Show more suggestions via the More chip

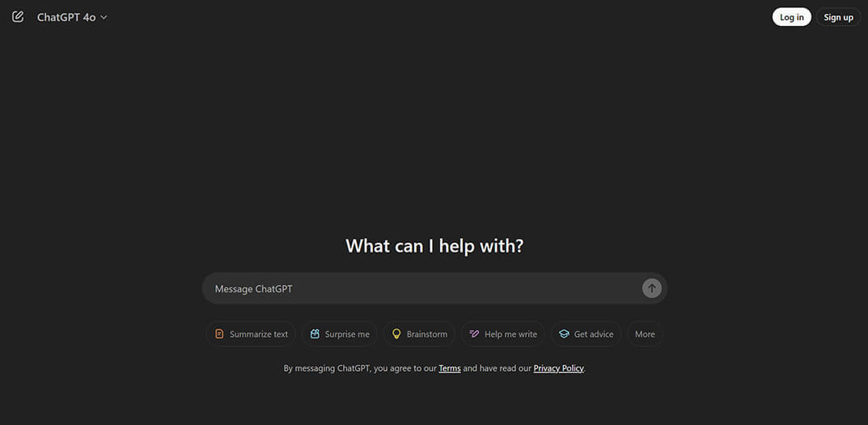pos(645,334)
